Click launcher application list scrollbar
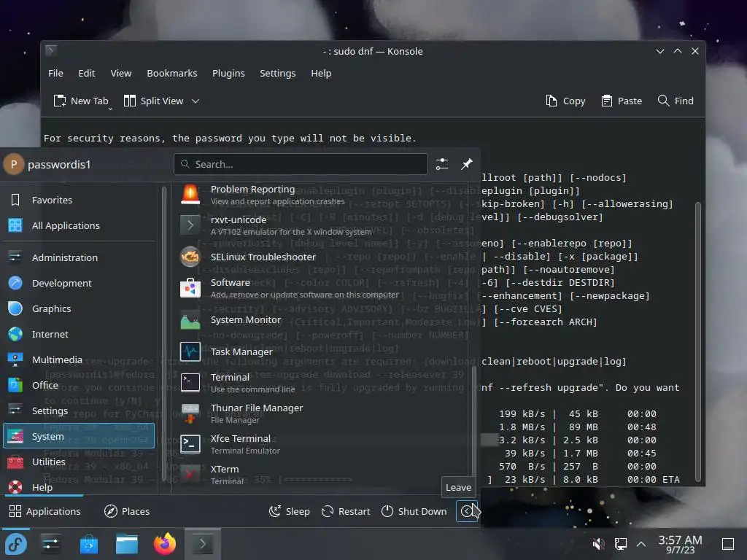Viewport: 747px width, 560px height. (x=473, y=420)
